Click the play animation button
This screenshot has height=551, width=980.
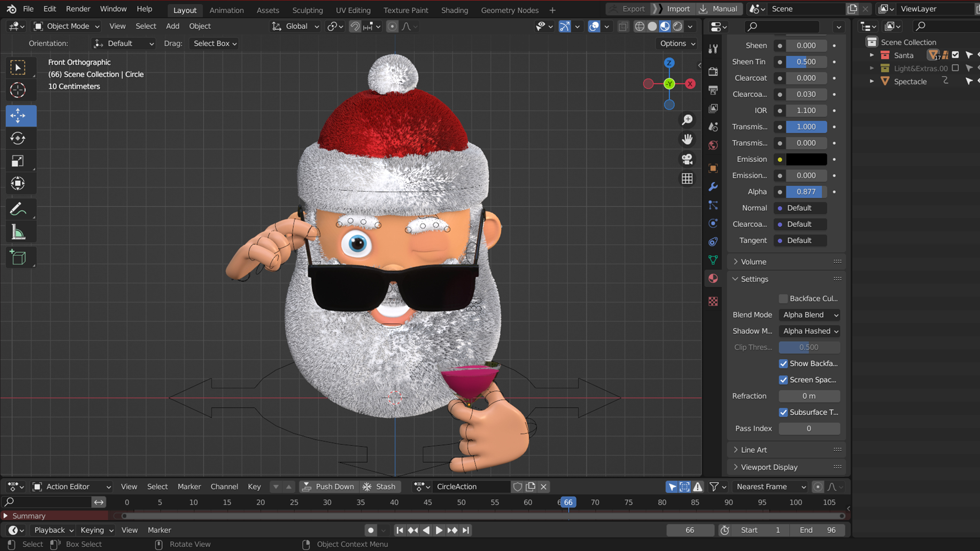click(439, 530)
